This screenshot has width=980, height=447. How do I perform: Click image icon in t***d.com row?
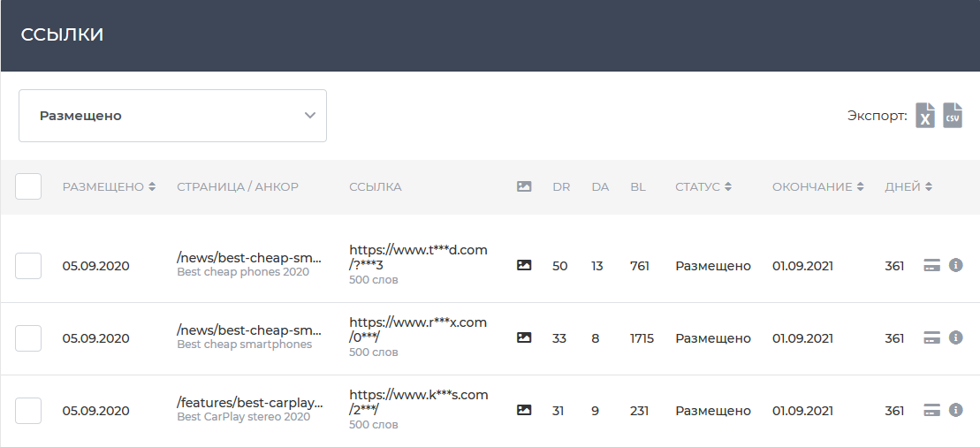(x=524, y=265)
